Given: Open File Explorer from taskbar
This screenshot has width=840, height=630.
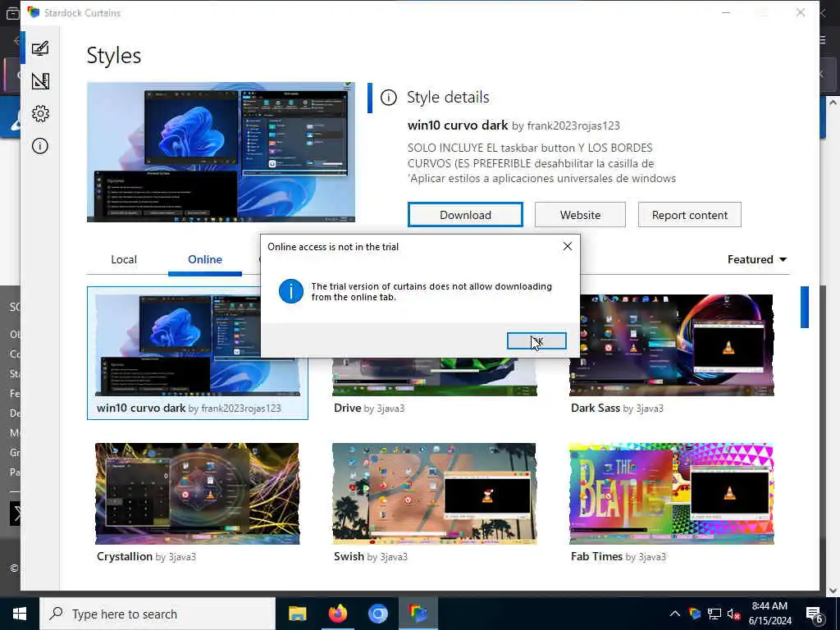Looking at the screenshot, I should click(x=297, y=614).
